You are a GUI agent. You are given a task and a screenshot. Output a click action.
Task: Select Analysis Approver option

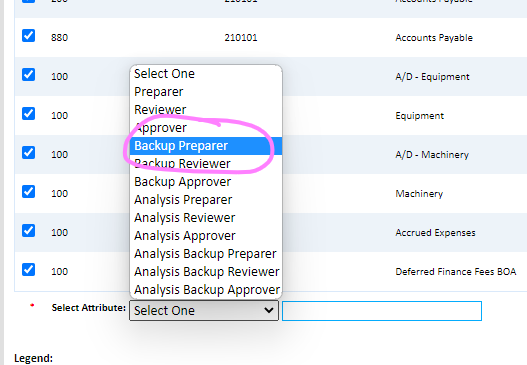point(206,236)
